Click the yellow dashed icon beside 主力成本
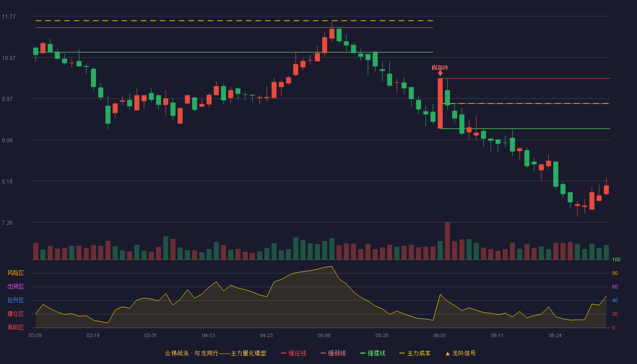Screen dimensions: 637x364 click(x=402, y=354)
